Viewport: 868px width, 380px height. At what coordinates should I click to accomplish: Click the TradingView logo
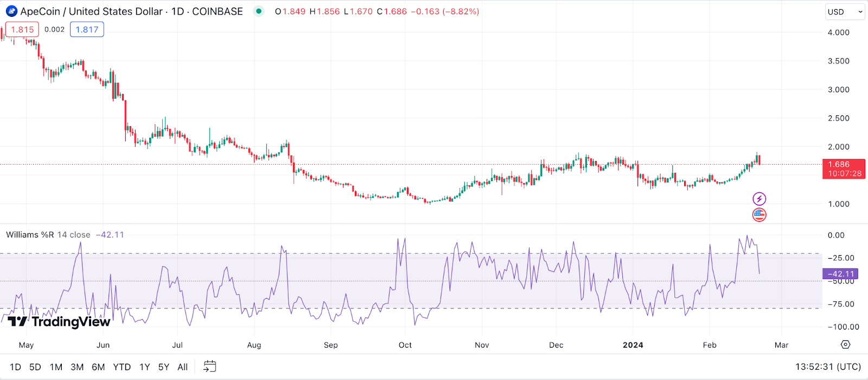tap(59, 321)
